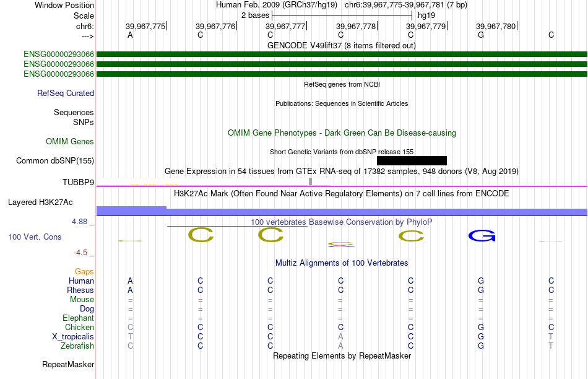Click the chr6: ruler label
The image size is (588, 379).
pos(85,26)
